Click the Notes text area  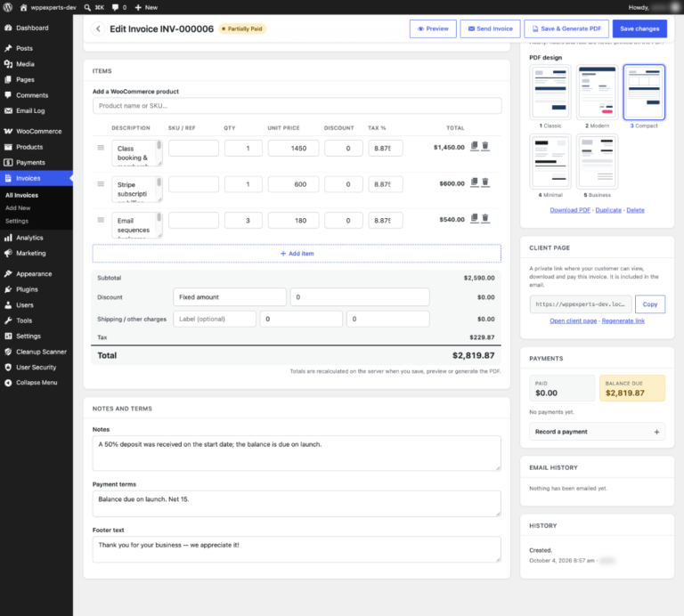pos(297,453)
